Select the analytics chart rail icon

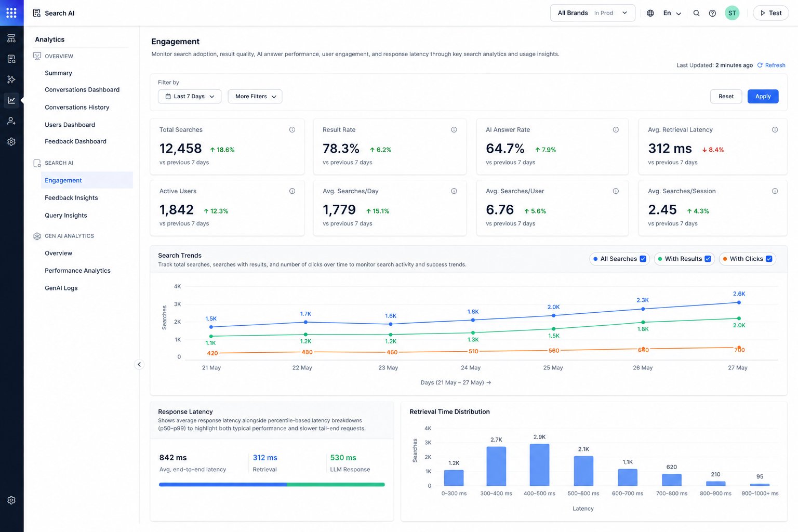[x=11, y=100]
